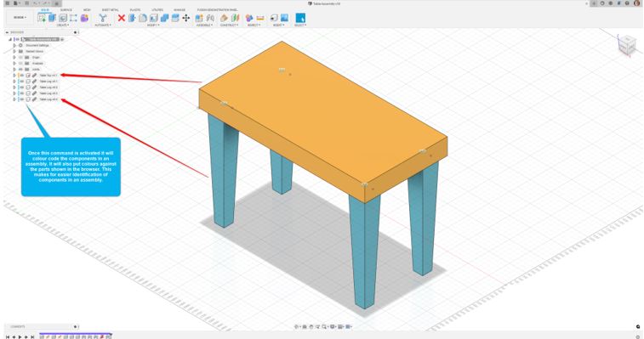Click the red X Delete tool
Viewport: 644px width, 339px height.
[121, 18]
